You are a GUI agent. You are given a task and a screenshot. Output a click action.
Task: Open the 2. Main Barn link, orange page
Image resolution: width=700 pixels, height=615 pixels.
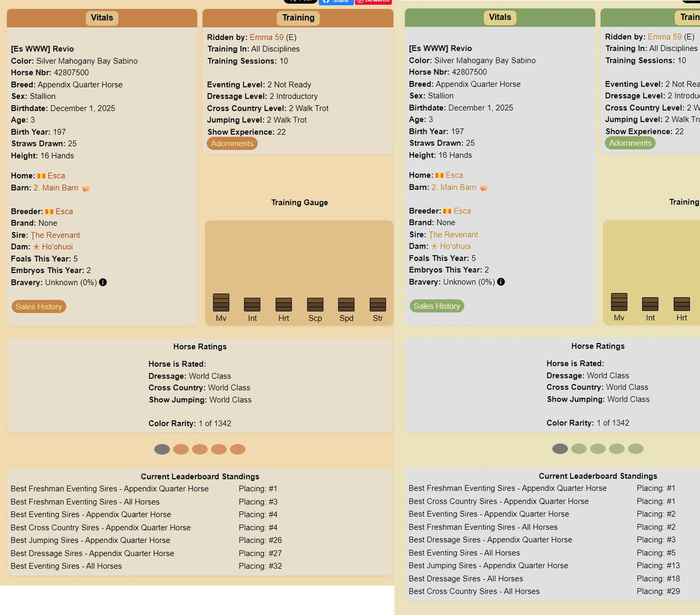56,188
